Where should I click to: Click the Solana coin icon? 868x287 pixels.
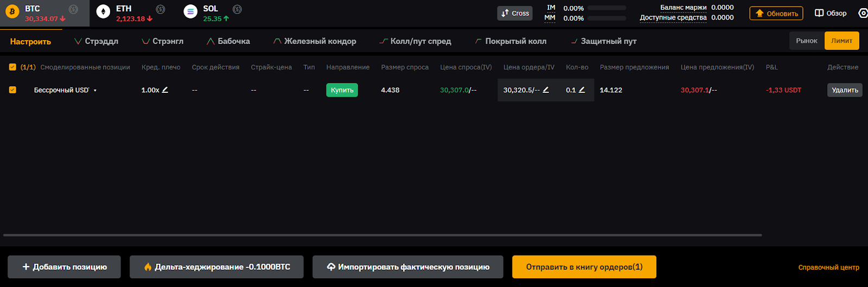tap(190, 11)
